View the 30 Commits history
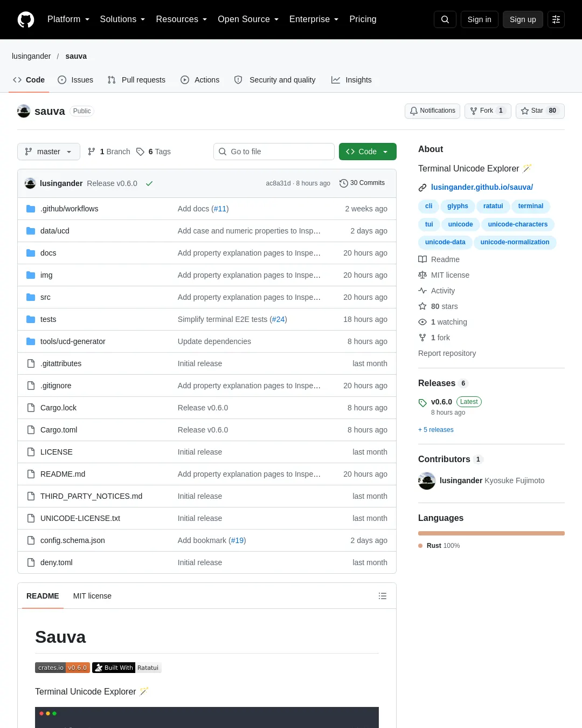The width and height of the screenshot is (582, 728). coord(362,183)
